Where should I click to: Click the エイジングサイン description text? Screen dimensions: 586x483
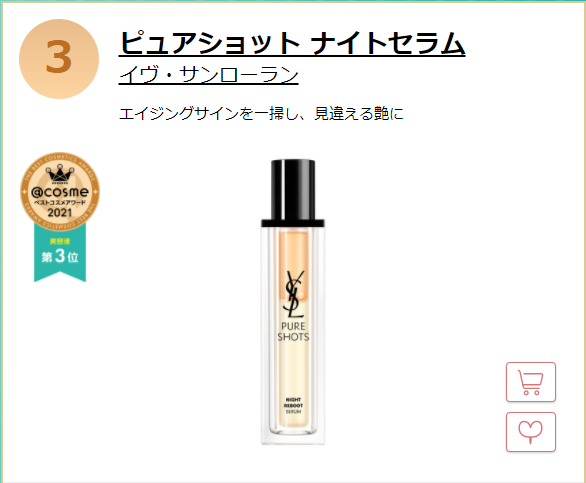(x=261, y=113)
